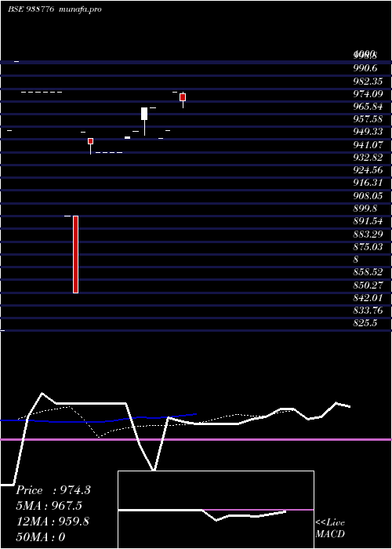The height and width of the screenshot is (549, 392).
Task: Click the 825.5 price axis label
Action: point(365,323)
